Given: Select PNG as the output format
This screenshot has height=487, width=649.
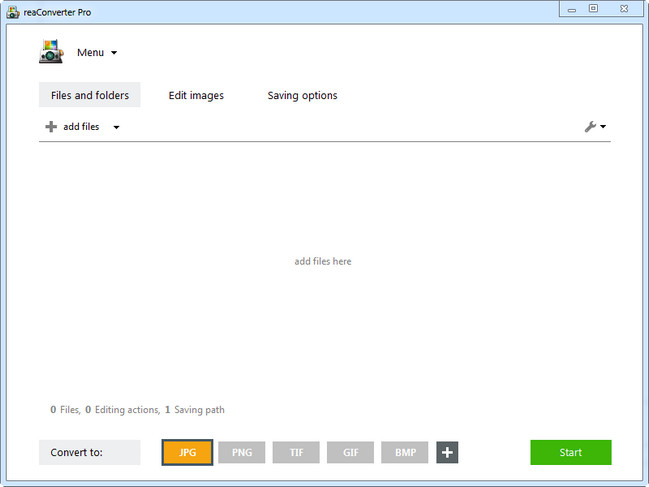Looking at the screenshot, I should click(242, 452).
